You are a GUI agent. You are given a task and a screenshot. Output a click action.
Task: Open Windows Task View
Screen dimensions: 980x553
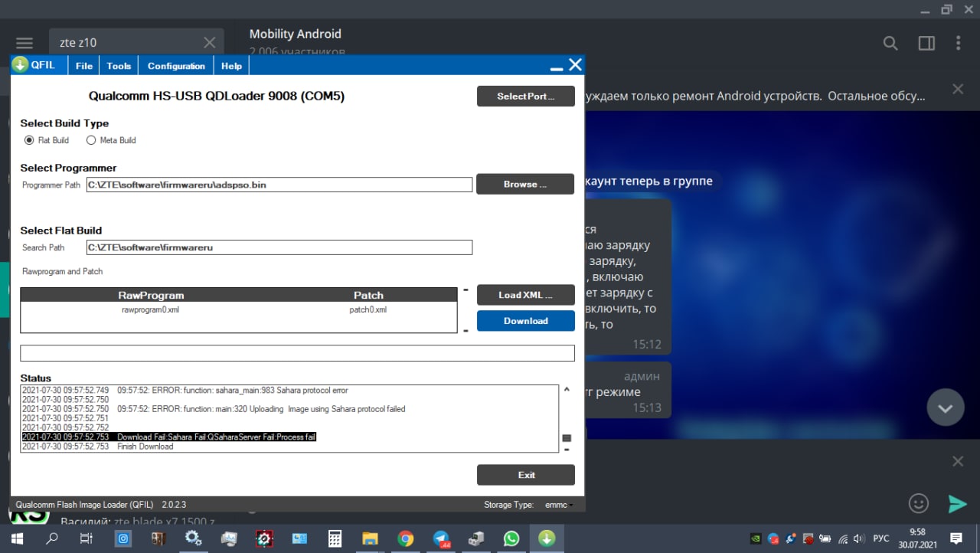[x=87, y=538]
